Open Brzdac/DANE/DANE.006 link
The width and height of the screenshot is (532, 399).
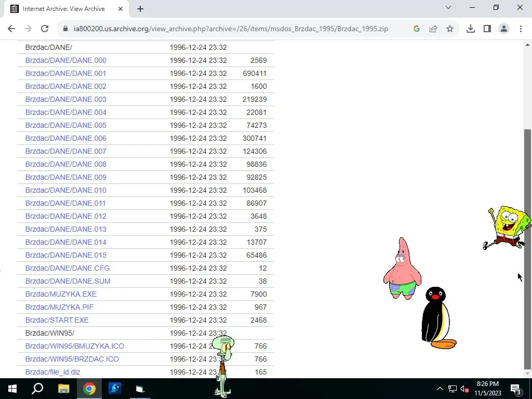tap(66, 138)
